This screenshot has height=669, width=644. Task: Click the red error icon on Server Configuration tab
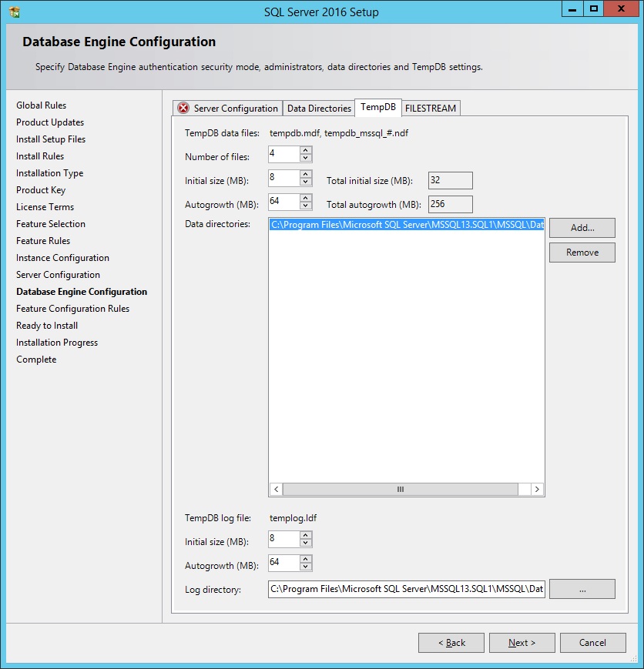(183, 108)
